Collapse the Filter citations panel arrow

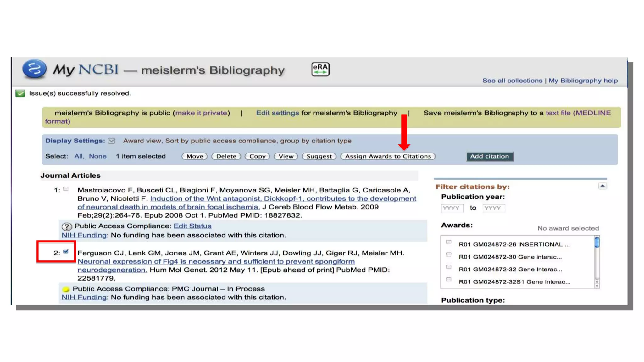(x=602, y=186)
